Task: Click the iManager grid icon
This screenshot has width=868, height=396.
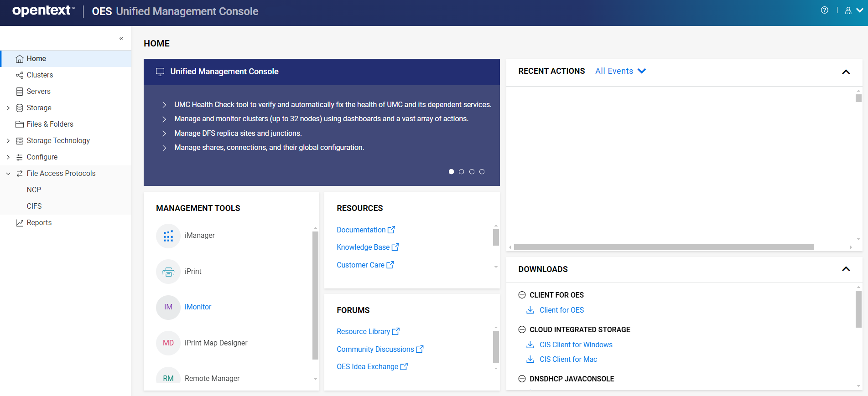Action: coord(168,236)
